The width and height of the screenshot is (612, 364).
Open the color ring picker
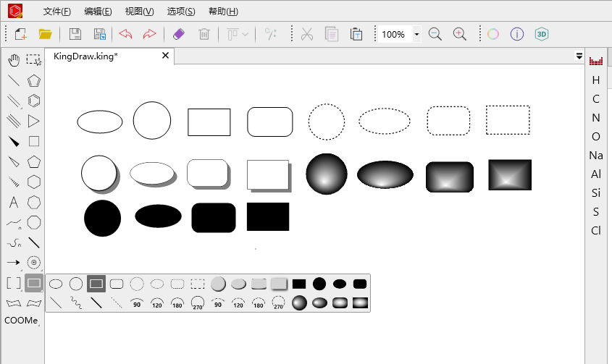point(493,34)
